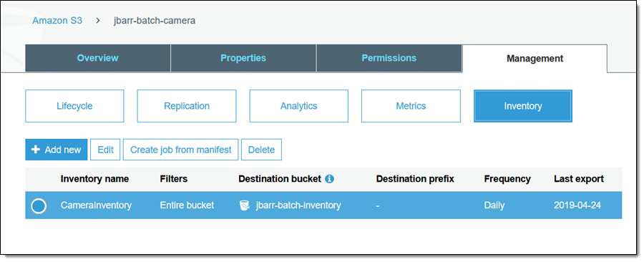
Task: Go to the Permissions tab
Action: pyautogui.click(x=389, y=58)
